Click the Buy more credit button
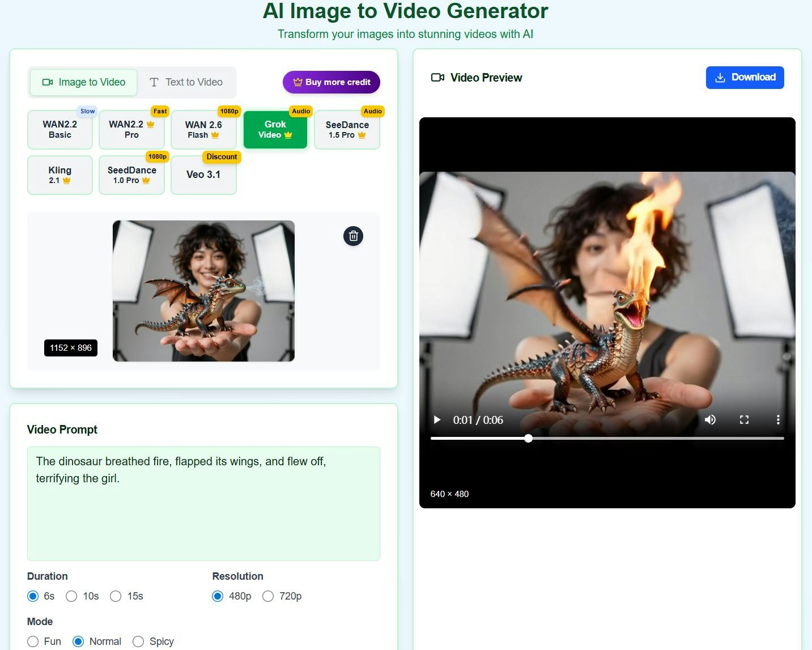 point(331,82)
